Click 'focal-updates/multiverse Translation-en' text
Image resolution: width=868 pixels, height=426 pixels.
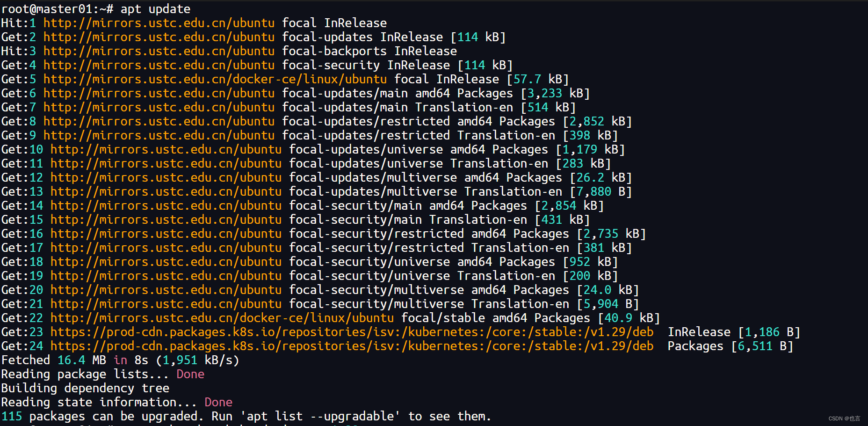(x=426, y=191)
